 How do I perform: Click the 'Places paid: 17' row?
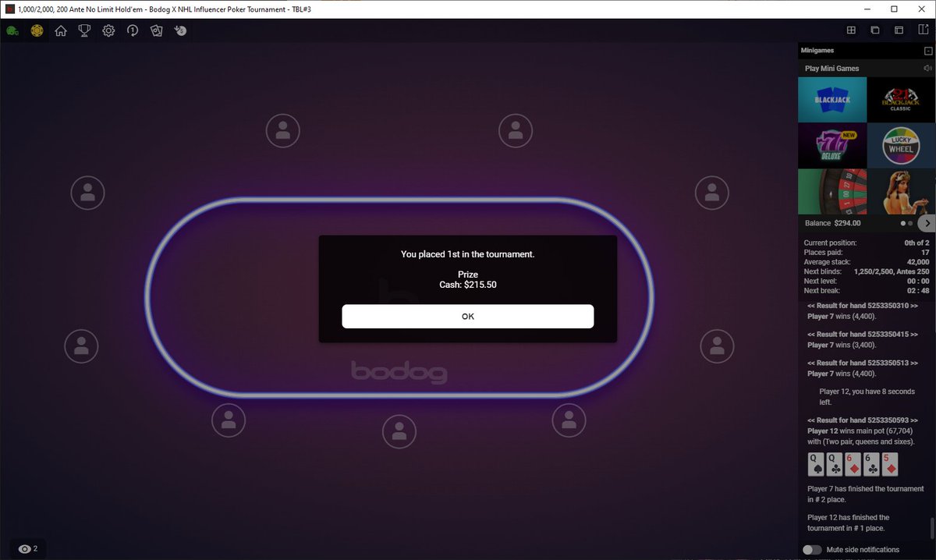coord(867,253)
